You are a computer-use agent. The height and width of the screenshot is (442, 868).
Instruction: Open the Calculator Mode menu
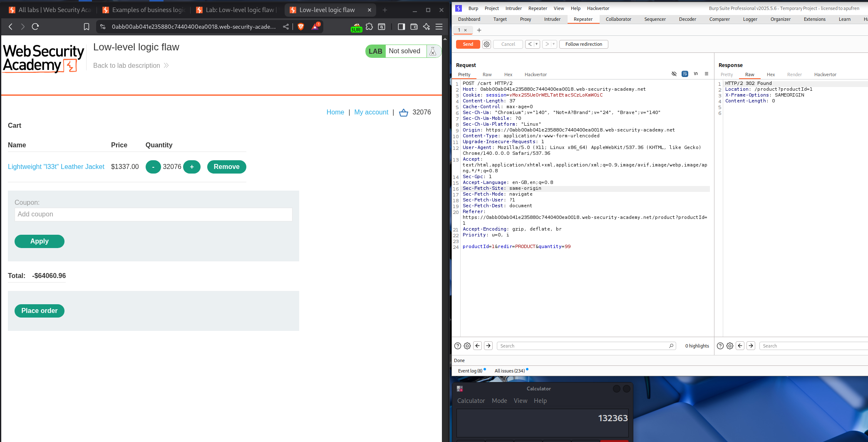[499, 401]
